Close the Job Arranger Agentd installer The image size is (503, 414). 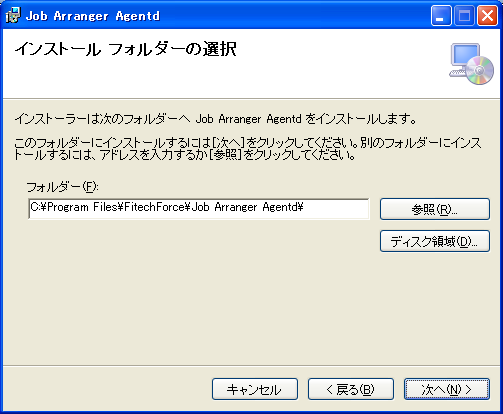point(487,16)
